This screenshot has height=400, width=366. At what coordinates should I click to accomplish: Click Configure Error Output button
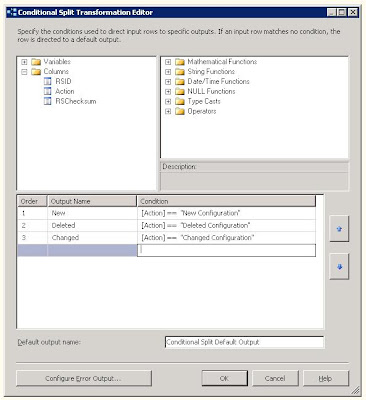pos(84,379)
